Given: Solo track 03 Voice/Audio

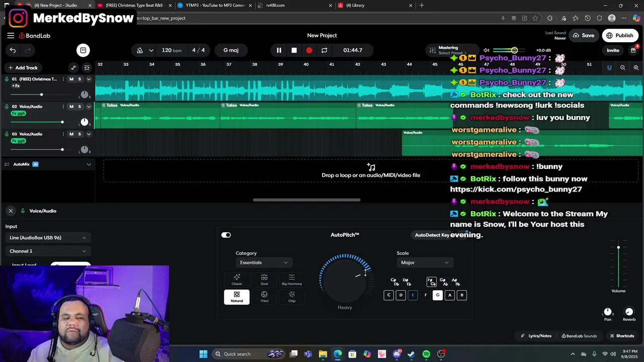Looking at the screenshot, I should pyautogui.click(x=79, y=134).
